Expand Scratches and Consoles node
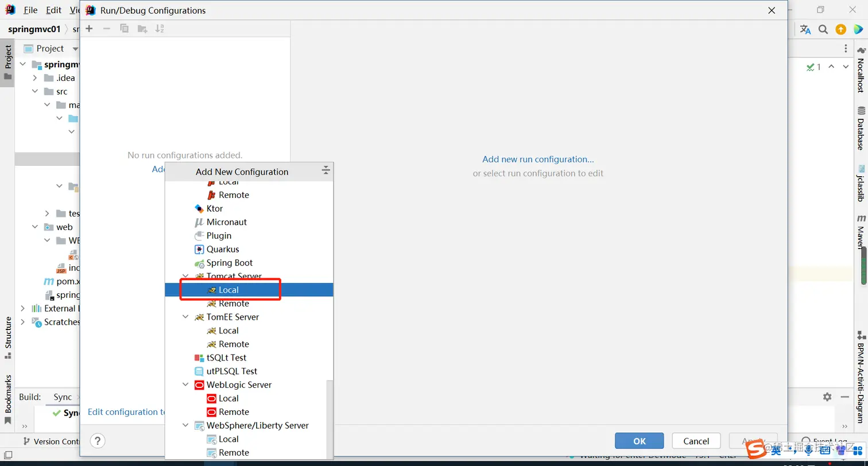The width and height of the screenshot is (868, 466). 23,323
